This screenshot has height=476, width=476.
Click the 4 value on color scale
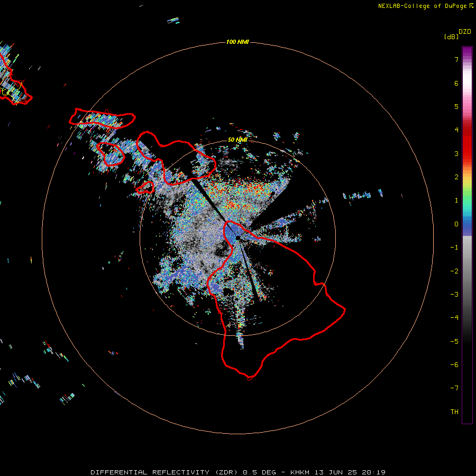point(456,130)
